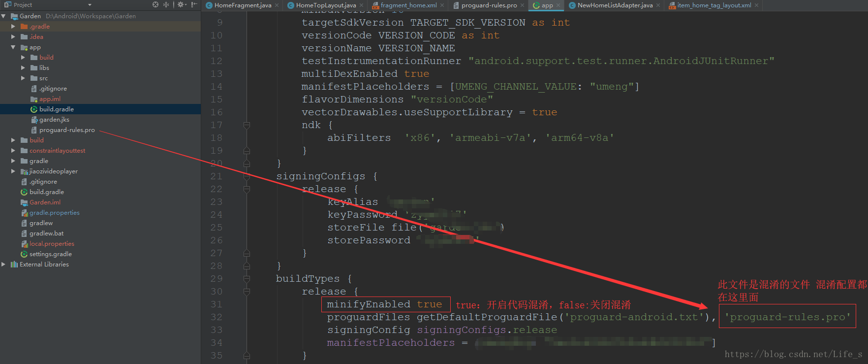
Task: Collapse the app module folder
Action: point(13,47)
